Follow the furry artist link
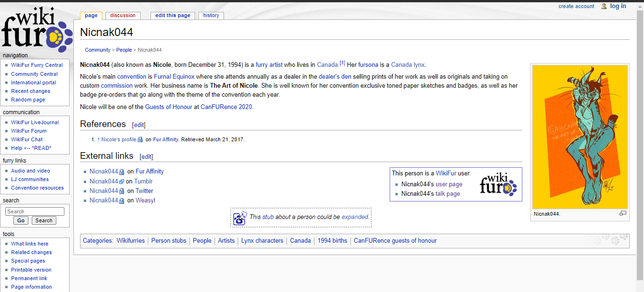The image size is (644, 292). pos(269,65)
